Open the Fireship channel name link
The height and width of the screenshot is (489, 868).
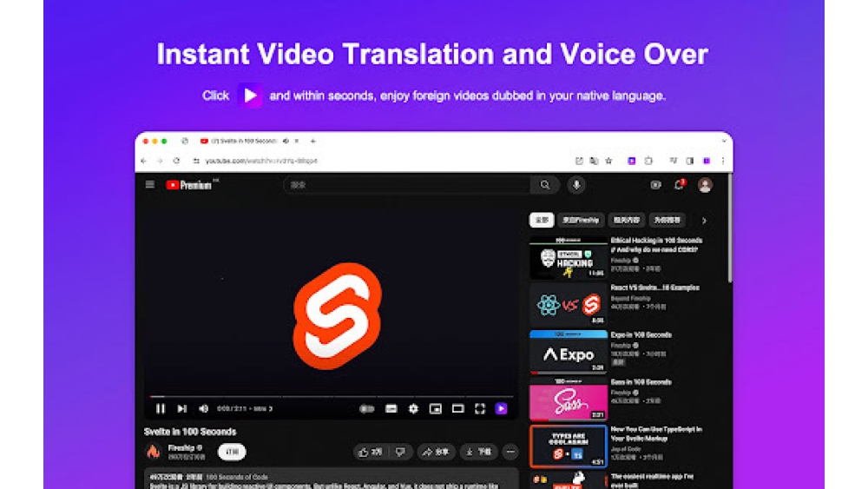[x=181, y=447]
